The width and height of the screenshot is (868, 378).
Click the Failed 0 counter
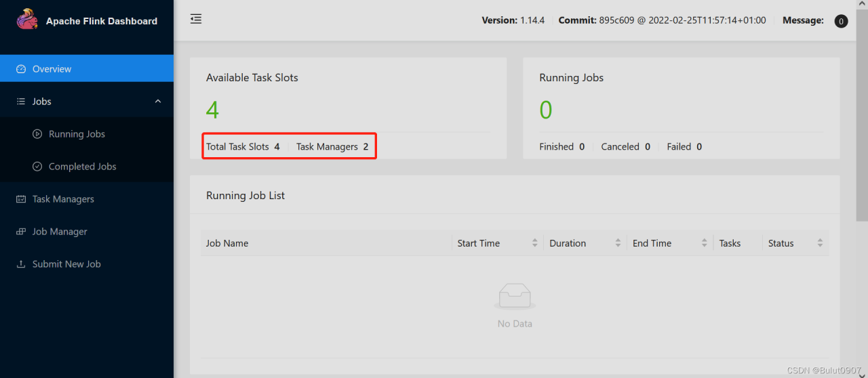[684, 146]
